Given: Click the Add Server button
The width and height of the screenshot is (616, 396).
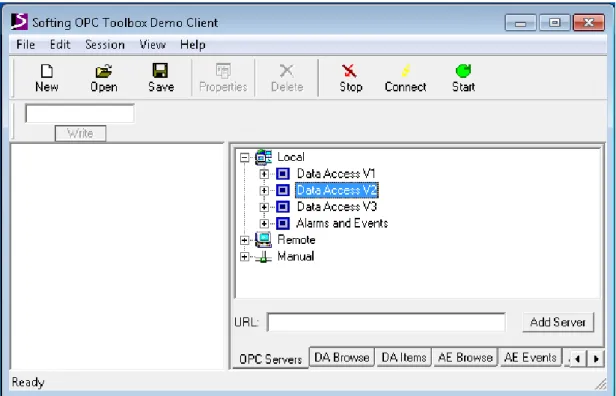Looking at the screenshot, I should pyautogui.click(x=558, y=322).
